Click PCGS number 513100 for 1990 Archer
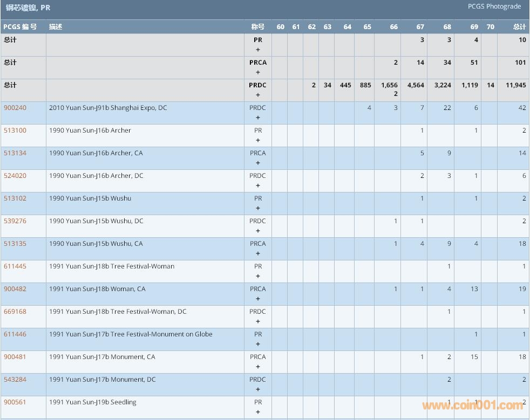 pos(15,130)
